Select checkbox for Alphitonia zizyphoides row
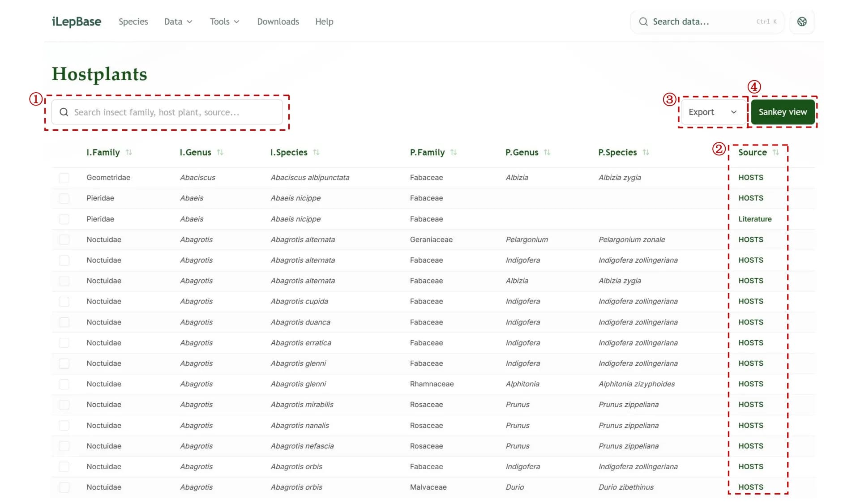Viewport: 852px width, 504px height. click(64, 384)
